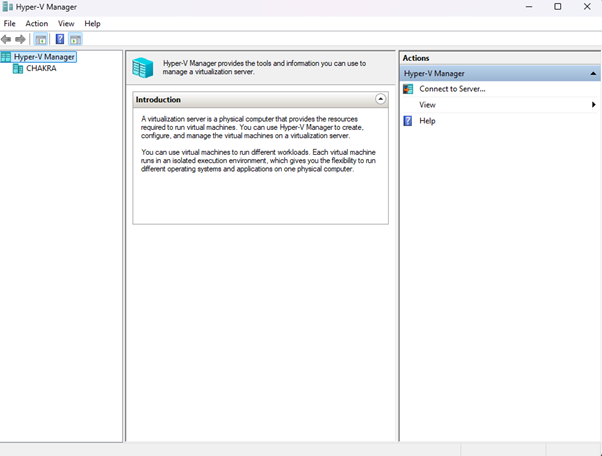Select the Hyper-V Manager root tree node
This screenshot has height=456, width=602.
coord(44,57)
